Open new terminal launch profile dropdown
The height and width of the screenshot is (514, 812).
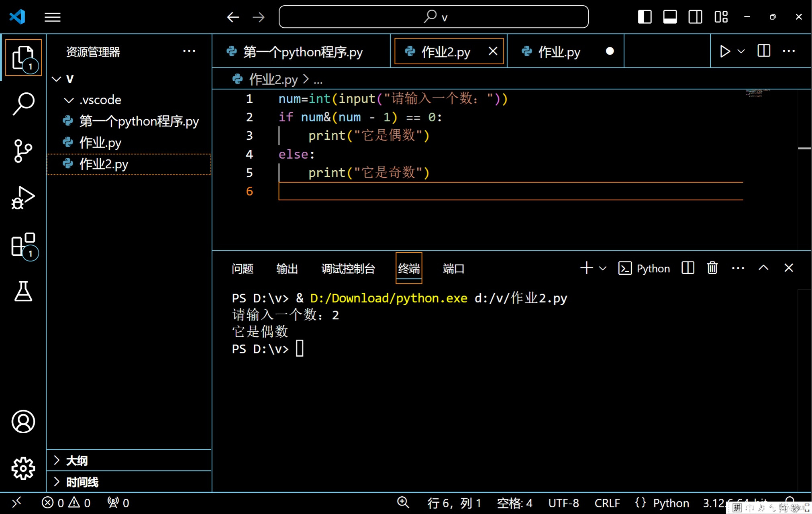coord(603,268)
